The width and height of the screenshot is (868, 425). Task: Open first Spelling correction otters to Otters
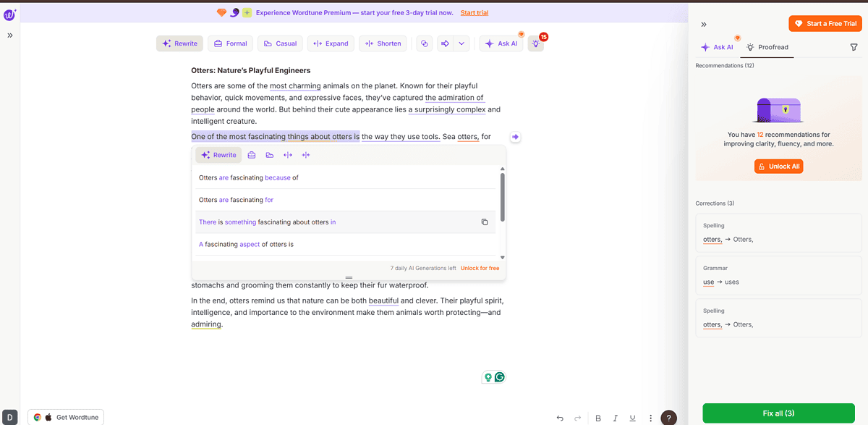pos(778,233)
